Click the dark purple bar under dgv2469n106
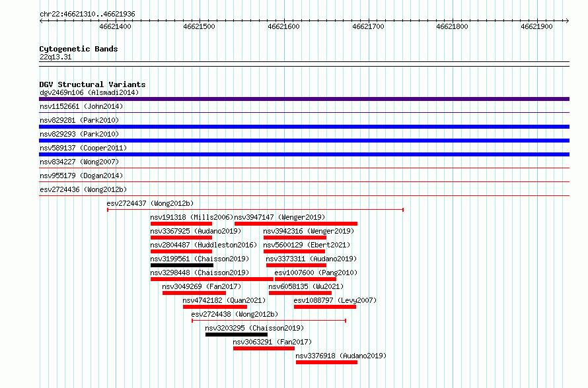 coord(304,99)
